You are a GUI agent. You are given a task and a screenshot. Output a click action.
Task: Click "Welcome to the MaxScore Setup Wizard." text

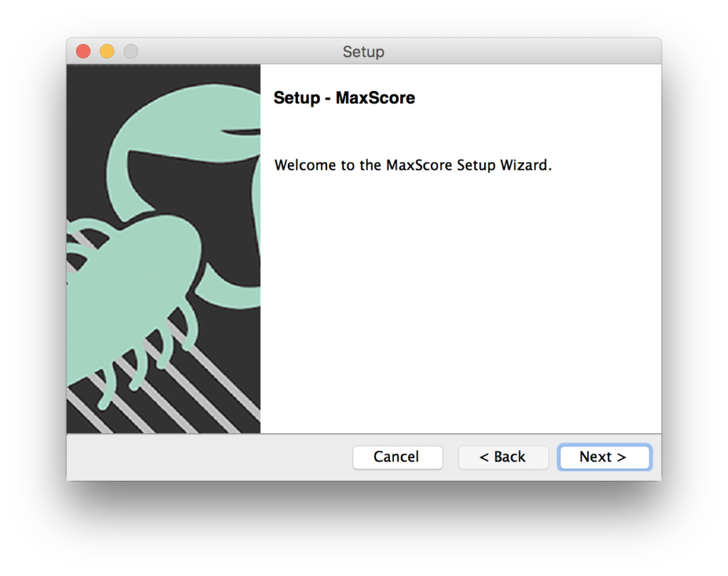coord(413,166)
